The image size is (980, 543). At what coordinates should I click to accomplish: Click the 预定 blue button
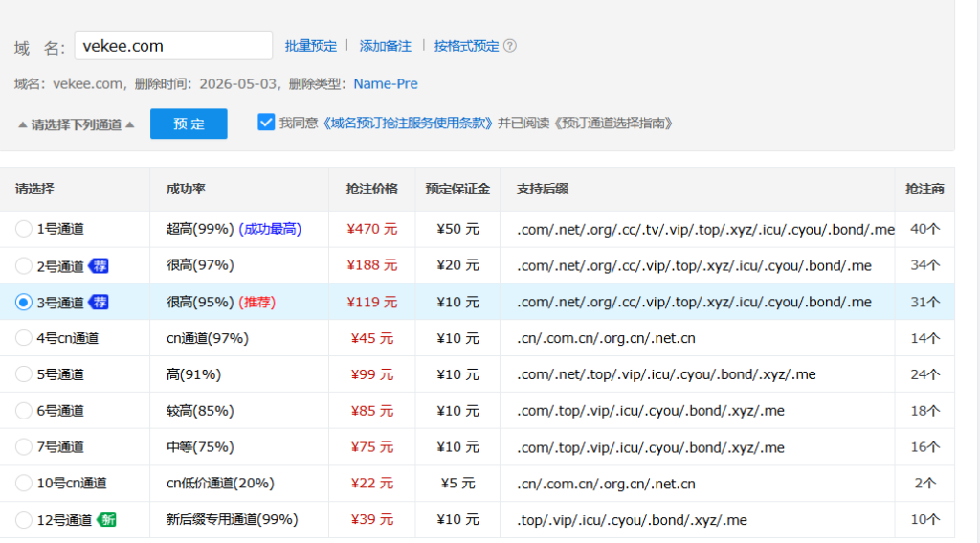189,124
